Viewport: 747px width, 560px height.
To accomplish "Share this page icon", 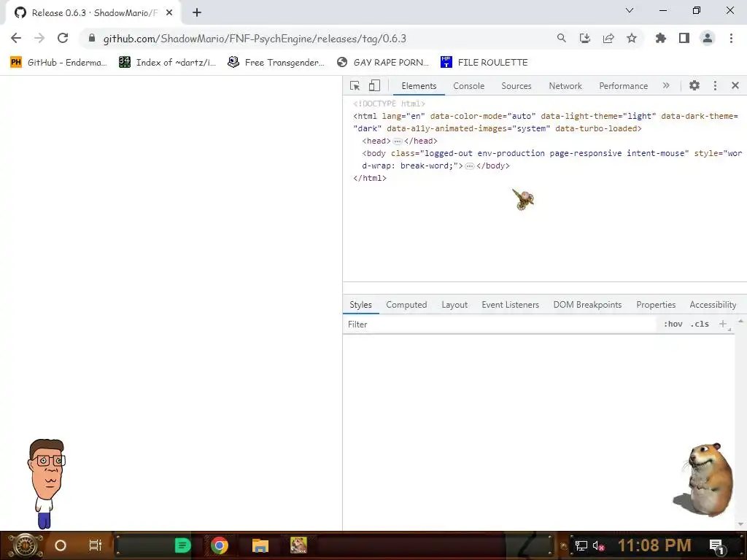I will [x=608, y=38].
